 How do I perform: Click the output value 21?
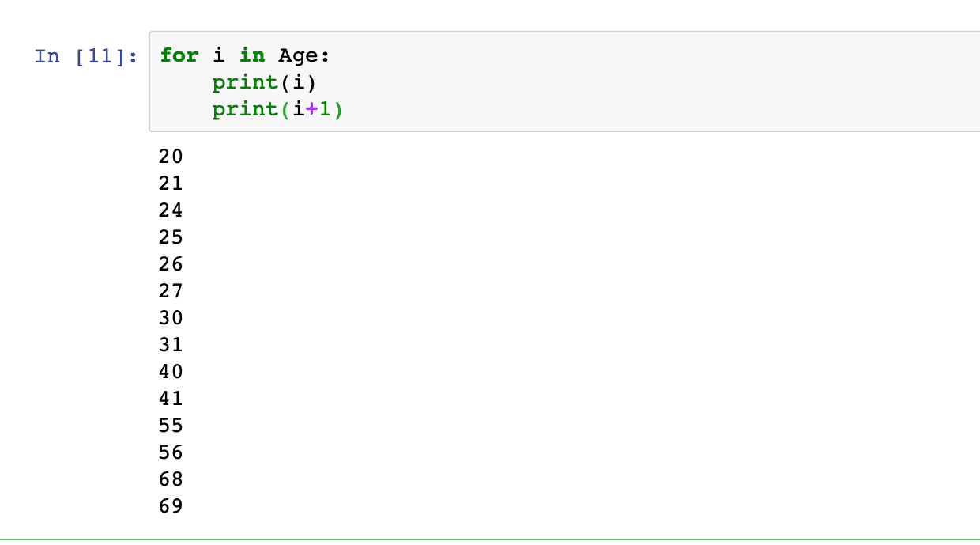[x=171, y=184]
